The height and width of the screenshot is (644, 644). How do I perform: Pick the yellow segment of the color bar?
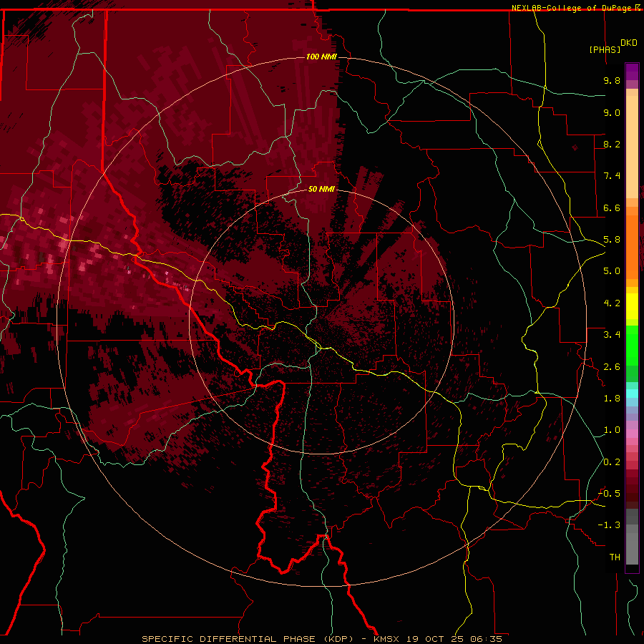[x=632, y=306]
